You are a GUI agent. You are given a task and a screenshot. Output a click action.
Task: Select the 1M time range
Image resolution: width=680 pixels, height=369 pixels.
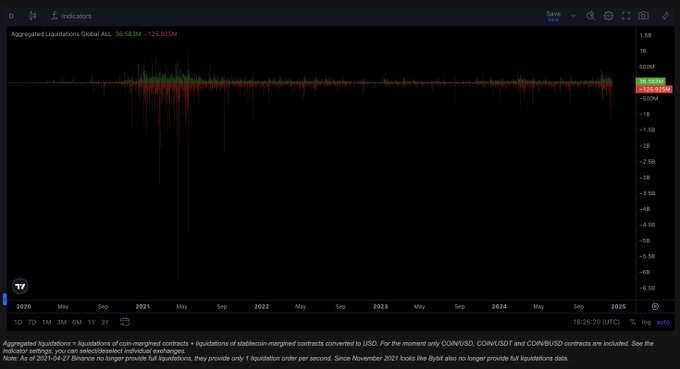(x=47, y=322)
